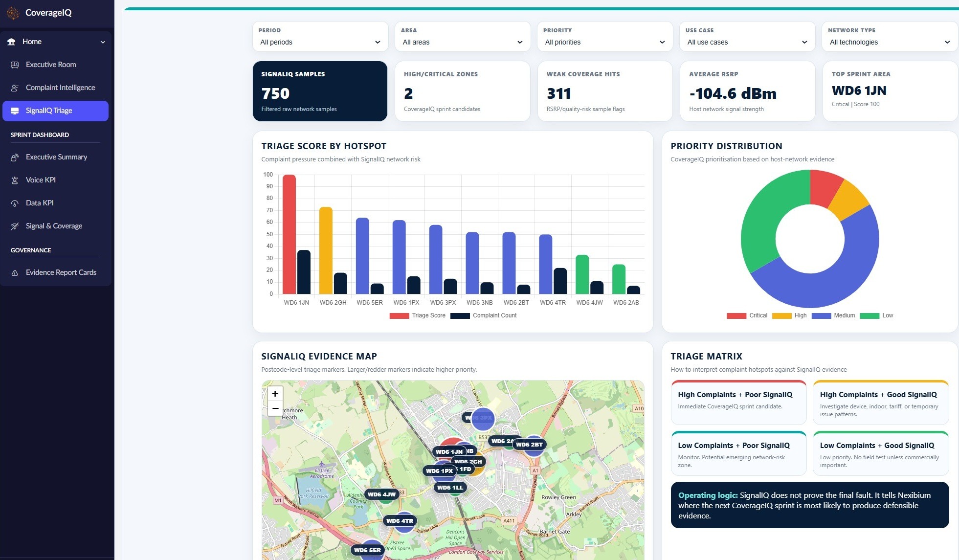
Task: Click High Complaints + Poor SignalIQ card
Action: tap(738, 402)
